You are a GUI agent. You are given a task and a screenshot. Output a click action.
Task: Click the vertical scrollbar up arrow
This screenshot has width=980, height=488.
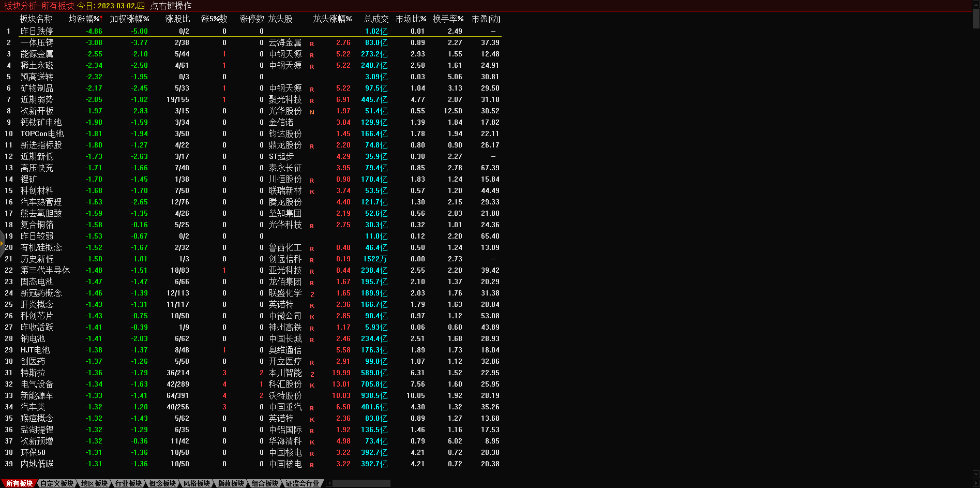[x=976, y=4]
